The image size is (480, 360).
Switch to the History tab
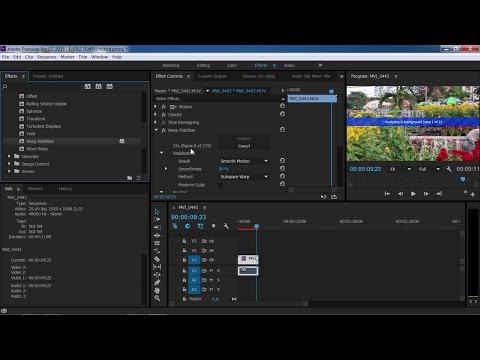(x=65, y=189)
